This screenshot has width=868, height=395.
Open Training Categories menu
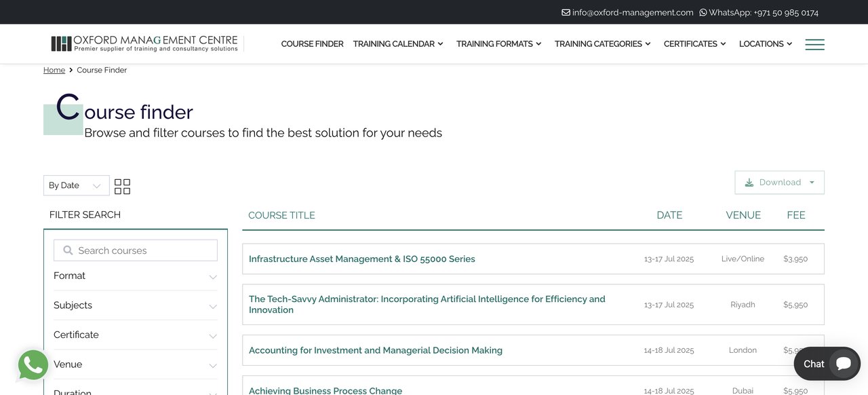[x=603, y=44]
